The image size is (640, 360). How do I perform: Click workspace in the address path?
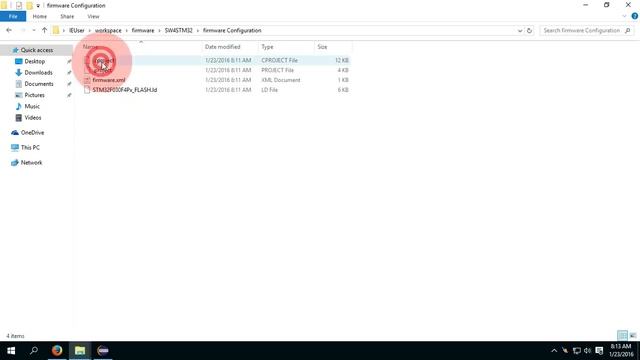pos(108,31)
